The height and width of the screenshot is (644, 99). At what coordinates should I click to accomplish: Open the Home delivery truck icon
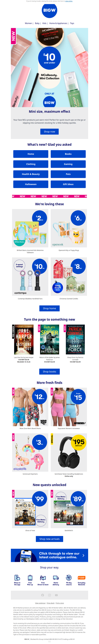(56, 578)
